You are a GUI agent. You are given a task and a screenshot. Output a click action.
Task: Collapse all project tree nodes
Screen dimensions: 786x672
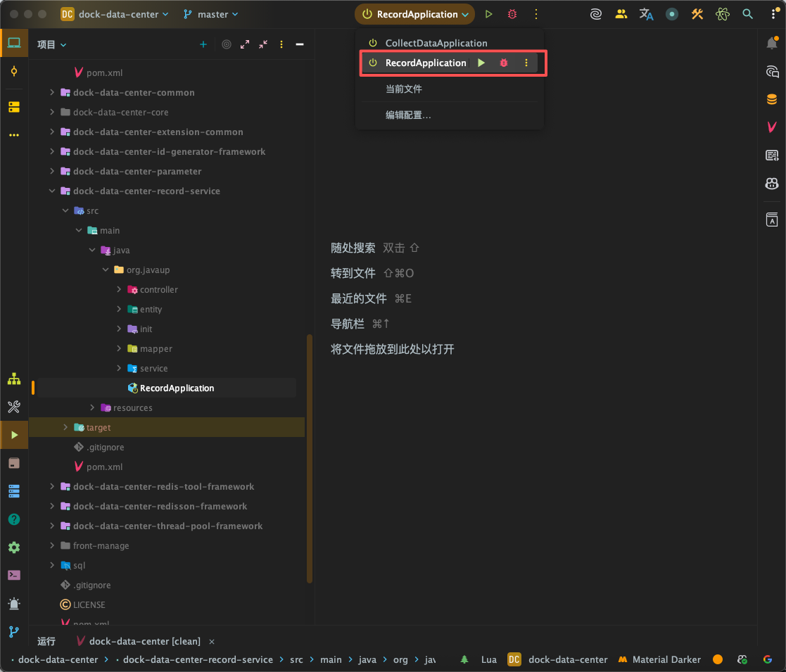tap(263, 44)
